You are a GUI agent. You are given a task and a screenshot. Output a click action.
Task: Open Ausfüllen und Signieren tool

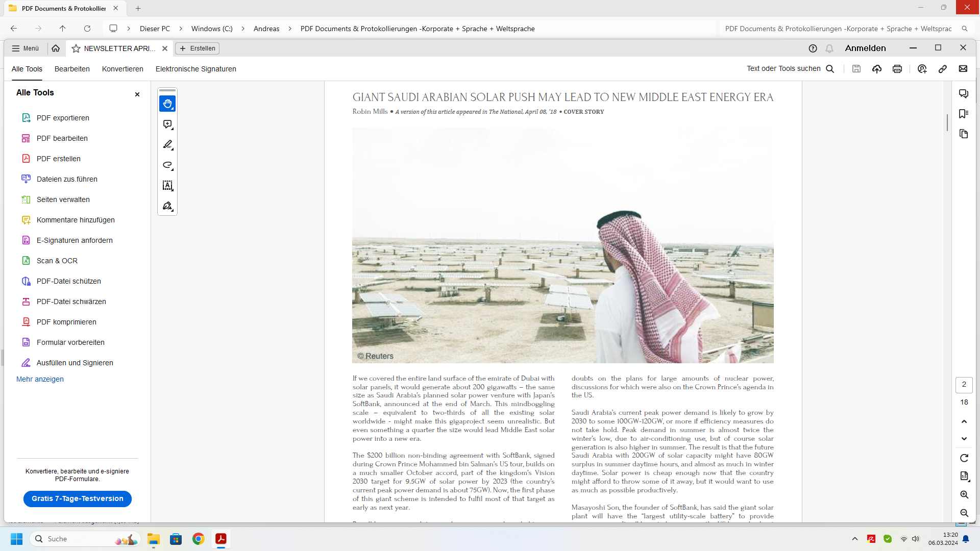[x=75, y=363]
